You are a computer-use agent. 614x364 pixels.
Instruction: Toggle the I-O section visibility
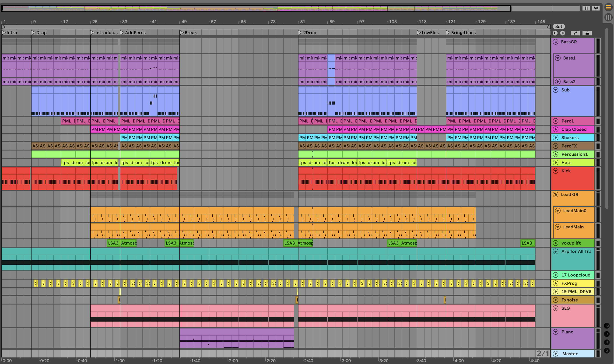coord(607,326)
